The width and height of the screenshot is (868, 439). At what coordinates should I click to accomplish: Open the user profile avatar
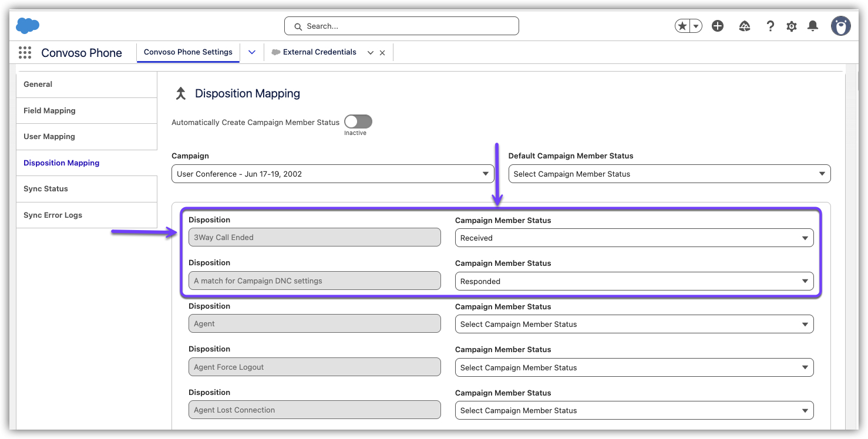(841, 26)
